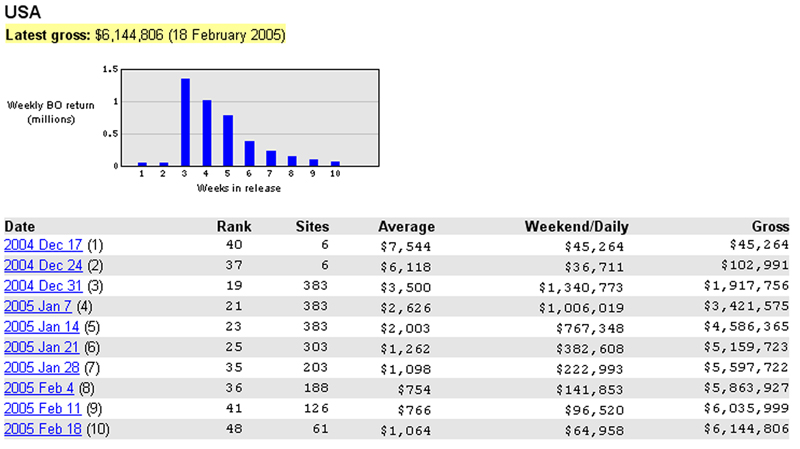Click rank 48 in Feb 18 row

234,429
